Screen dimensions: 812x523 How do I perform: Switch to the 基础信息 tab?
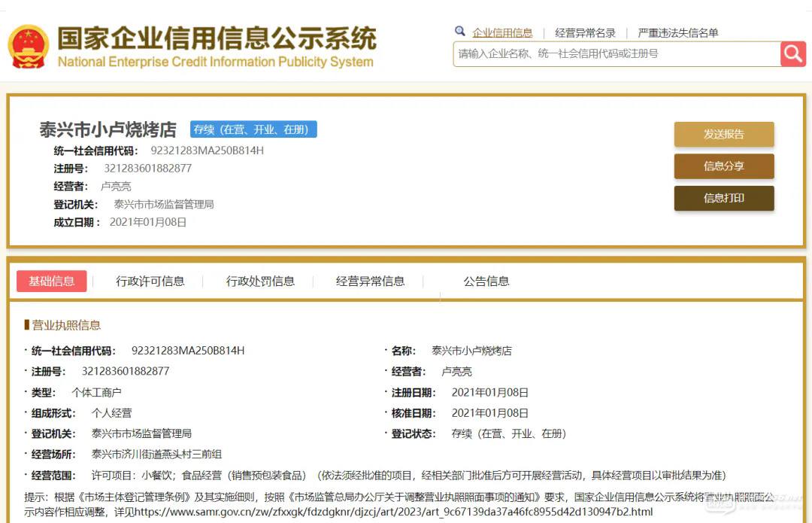(52, 281)
